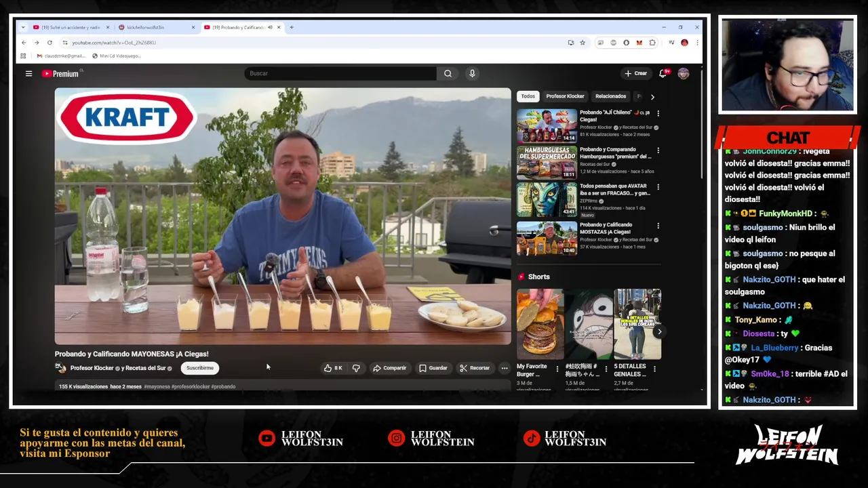The image size is (868, 488).
Task: Switch to 'Sufrí un accidente' tab
Action: click(71, 27)
